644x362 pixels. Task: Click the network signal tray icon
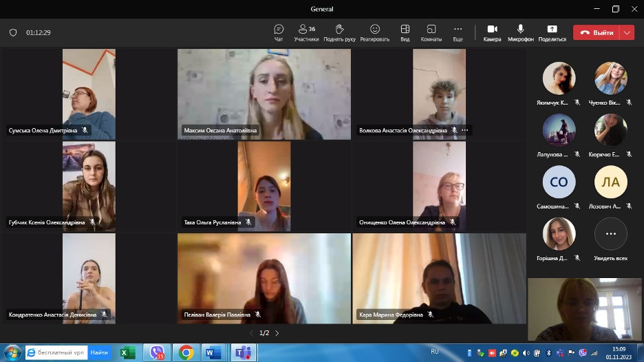tap(594, 353)
